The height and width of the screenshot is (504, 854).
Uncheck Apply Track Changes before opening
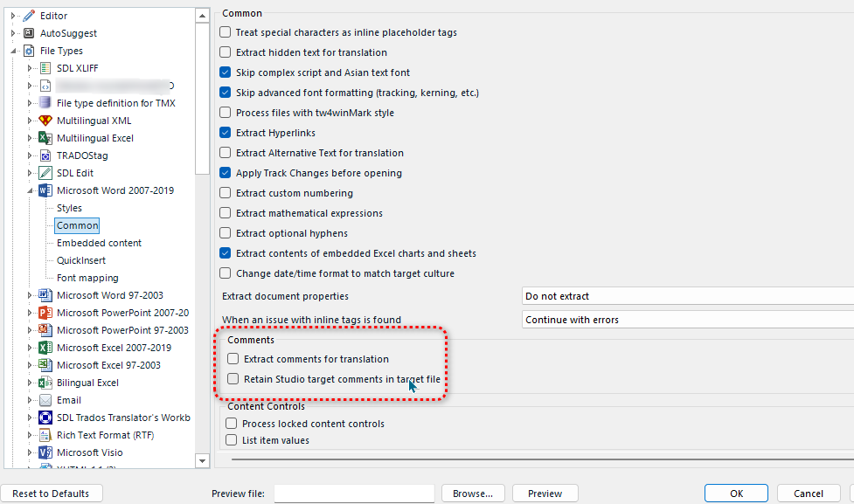pos(225,173)
